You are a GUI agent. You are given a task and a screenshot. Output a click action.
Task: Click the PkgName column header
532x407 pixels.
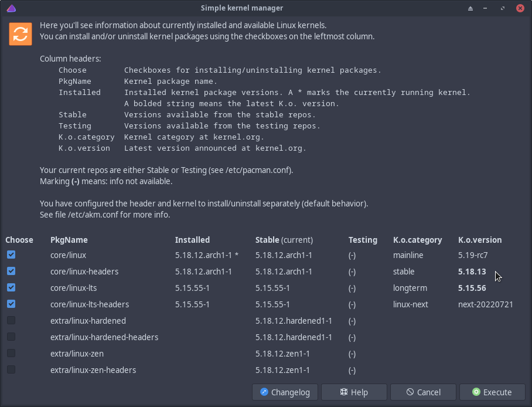pos(69,240)
